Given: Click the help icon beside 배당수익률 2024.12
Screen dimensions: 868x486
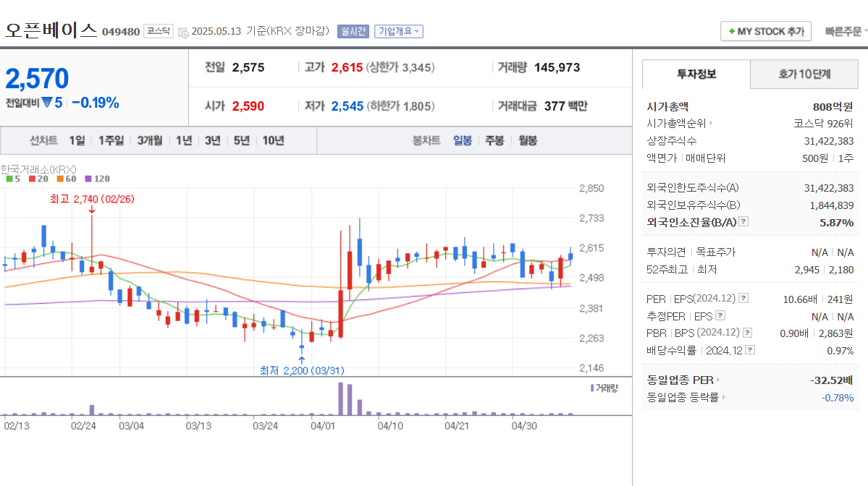Looking at the screenshot, I should pos(750,350).
